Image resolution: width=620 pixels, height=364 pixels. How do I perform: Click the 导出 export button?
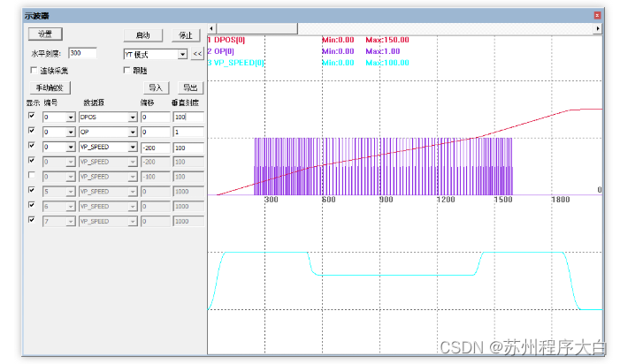coord(189,88)
